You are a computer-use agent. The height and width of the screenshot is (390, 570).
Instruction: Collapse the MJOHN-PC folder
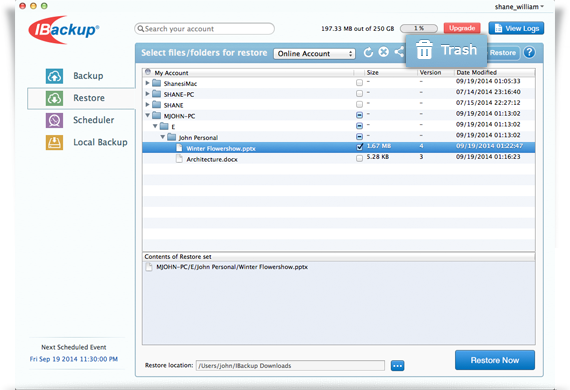pos(148,116)
